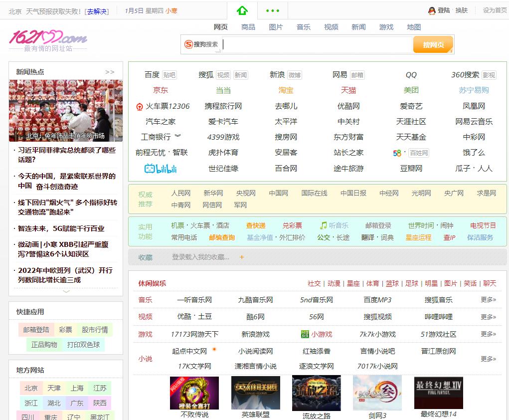Switch to the 音乐 search tab
This screenshot has width=509, height=420.
(x=304, y=27)
